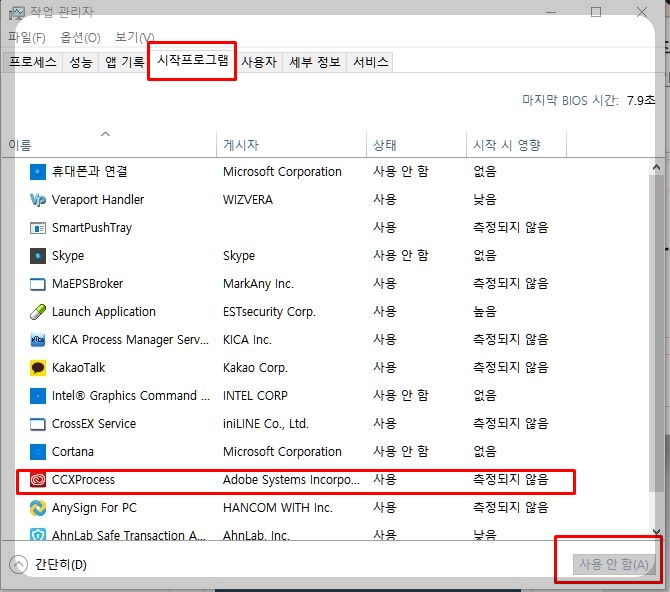Click the CCXProcess Adobe icon
This screenshot has height=592, width=670.
point(38,480)
